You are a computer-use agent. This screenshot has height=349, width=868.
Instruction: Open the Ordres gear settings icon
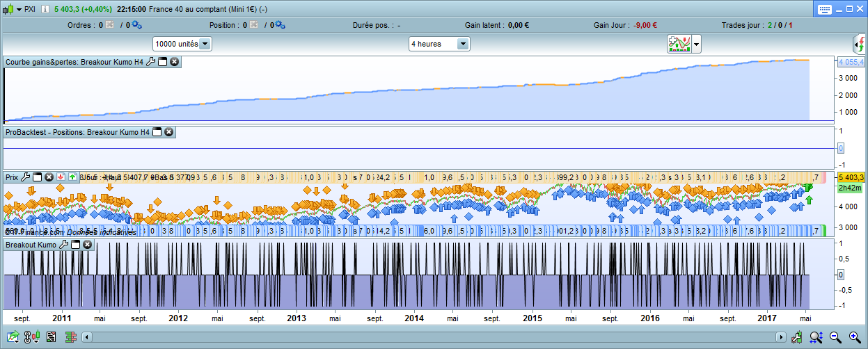coord(136,25)
